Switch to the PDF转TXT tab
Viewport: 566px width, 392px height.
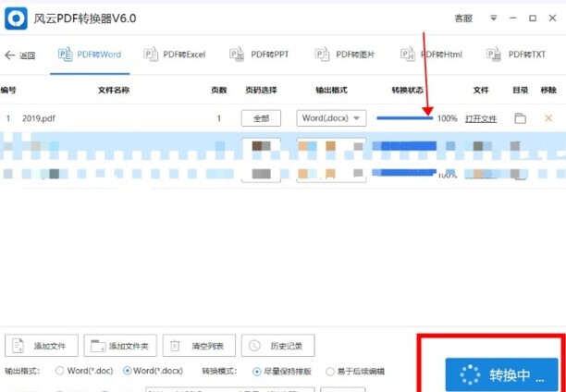(x=516, y=55)
